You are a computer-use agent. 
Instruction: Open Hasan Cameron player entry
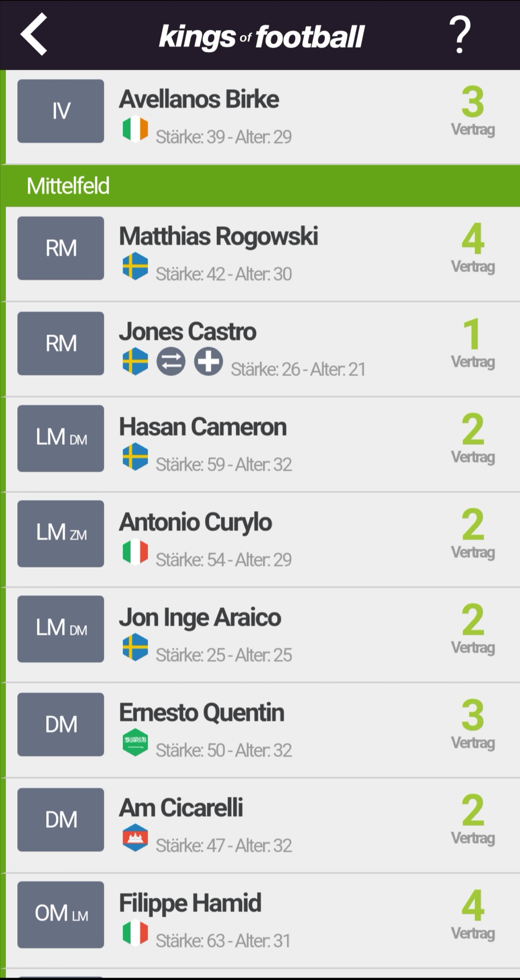click(x=263, y=445)
